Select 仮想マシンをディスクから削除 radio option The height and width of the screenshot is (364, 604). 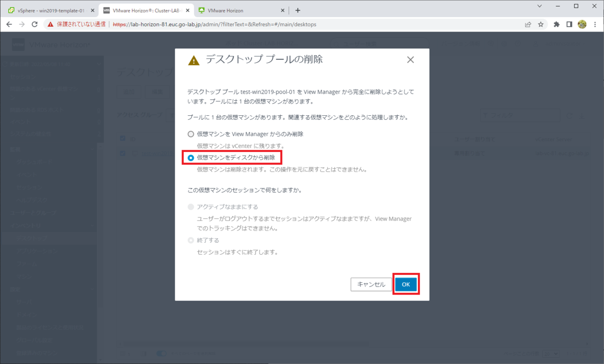click(190, 158)
